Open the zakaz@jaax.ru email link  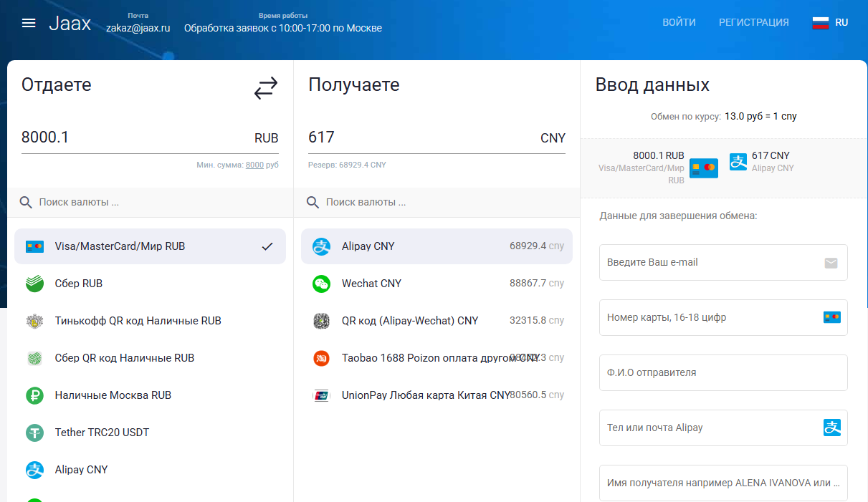coord(138,29)
